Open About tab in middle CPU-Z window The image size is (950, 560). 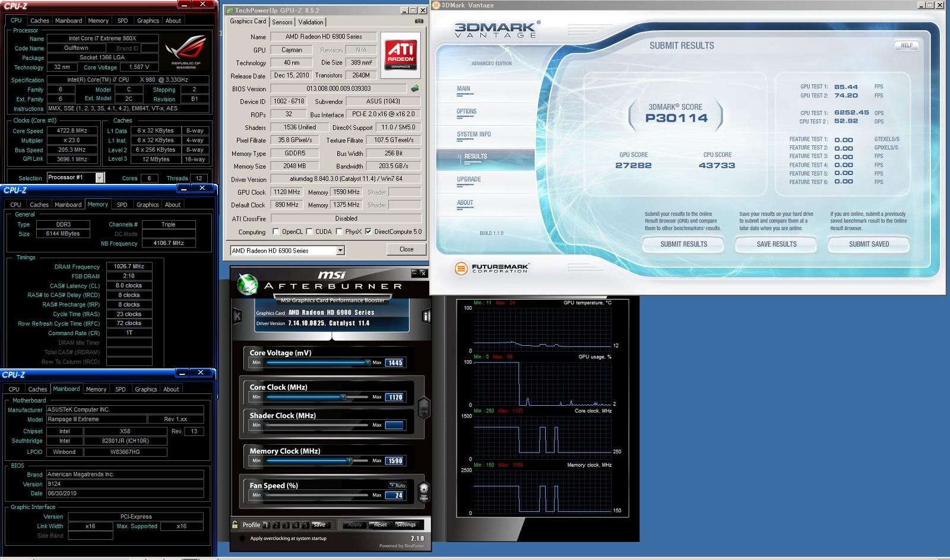pos(173,205)
